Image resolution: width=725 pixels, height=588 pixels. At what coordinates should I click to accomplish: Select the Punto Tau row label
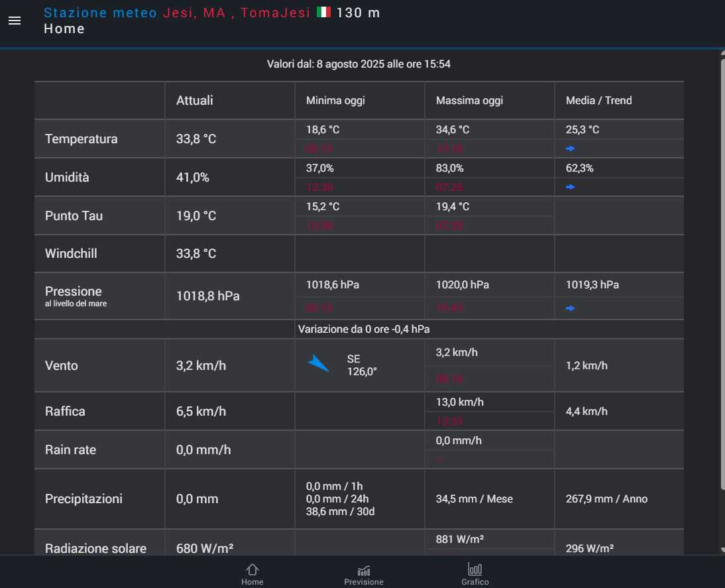point(74,215)
